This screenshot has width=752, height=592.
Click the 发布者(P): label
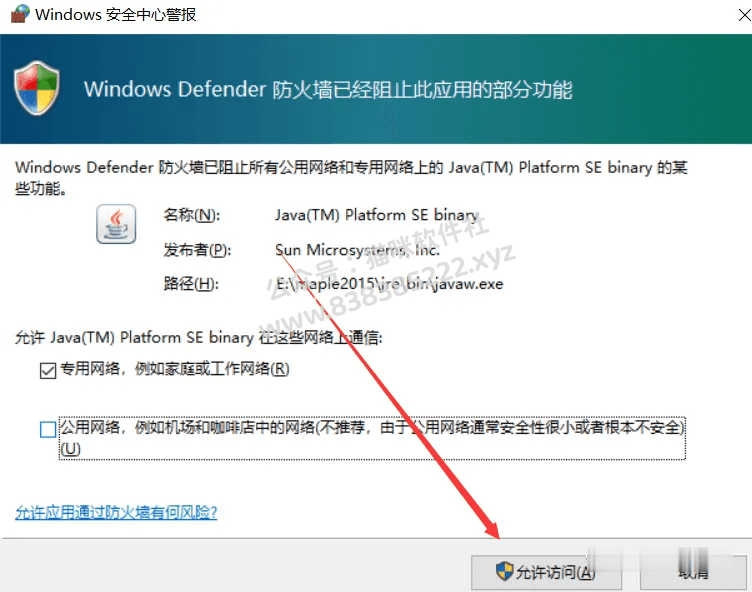(197, 250)
